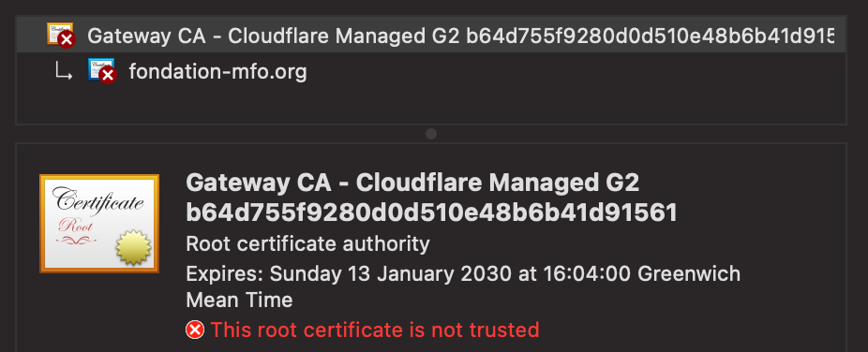This screenshot has width=868, height=352.
Task: Select the Gateway CA certificate icon in chain
Action: (60, 35)
